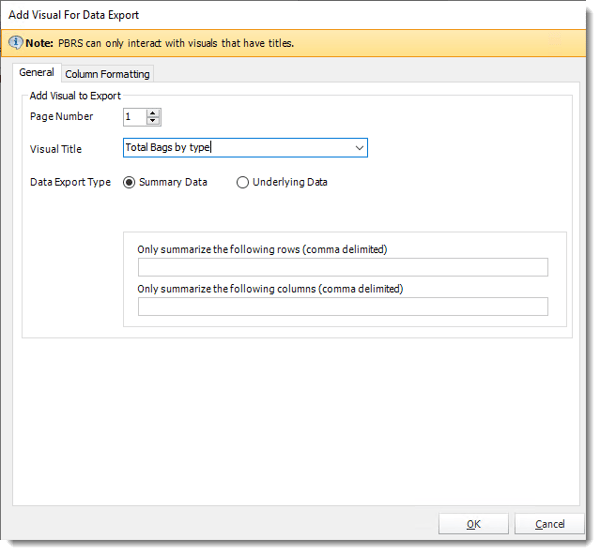Viewport: 600px width, 554px height.
Task: Click the Add Visual to Export heading
Action: [x=75, y=96]
